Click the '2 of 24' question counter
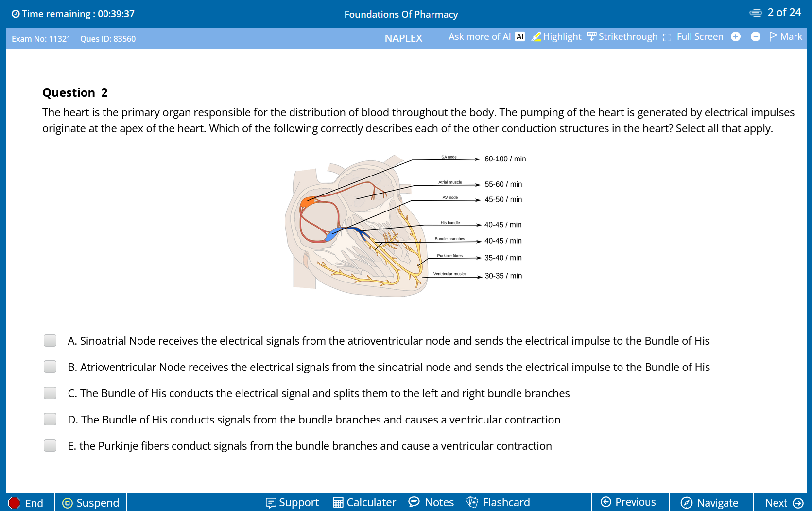 [x=784, y=13]
